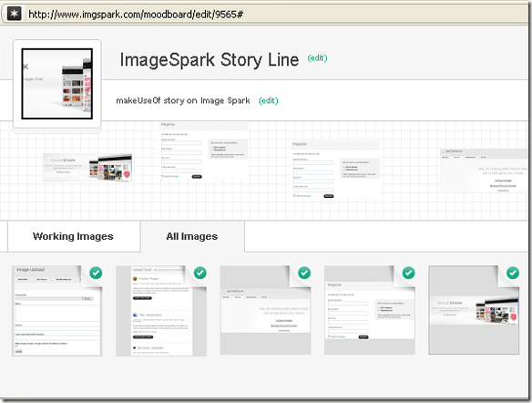Viewport: 532px width, 403px height.
Task: Click edit link next to makeUseOf story description
Action: click(x=269, y=101)
